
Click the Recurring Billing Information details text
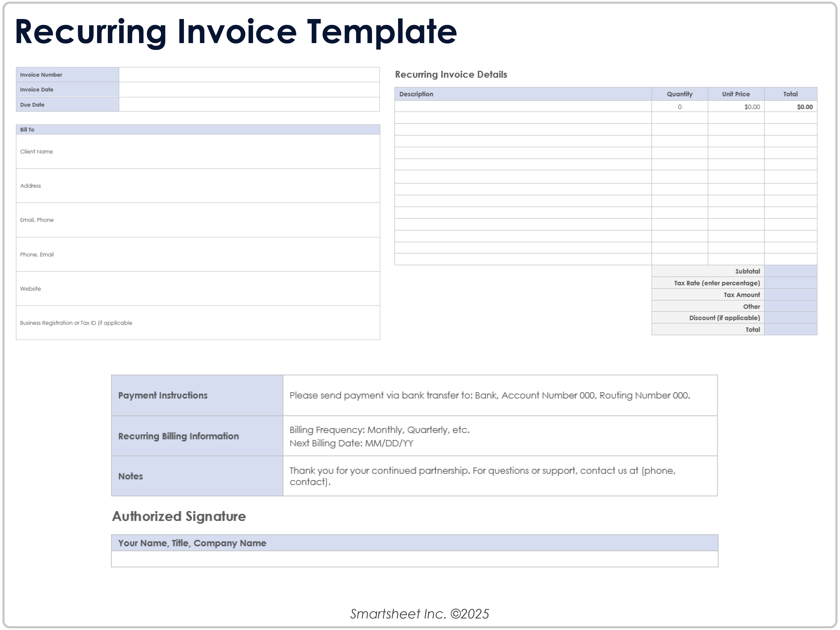click(501, 436)
